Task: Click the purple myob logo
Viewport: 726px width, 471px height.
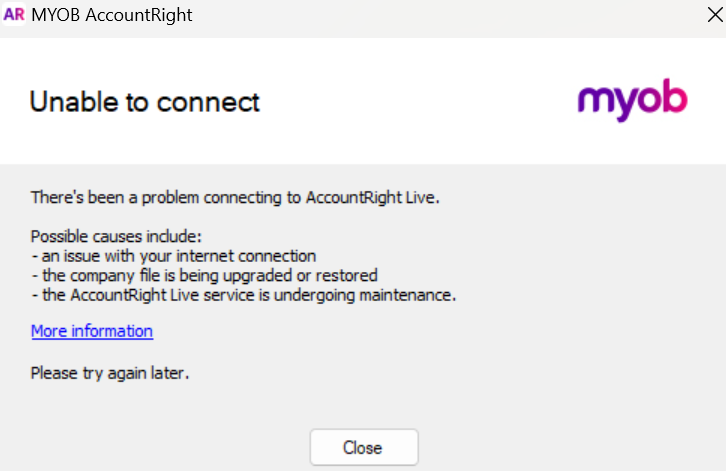Action: click(632, 102)
